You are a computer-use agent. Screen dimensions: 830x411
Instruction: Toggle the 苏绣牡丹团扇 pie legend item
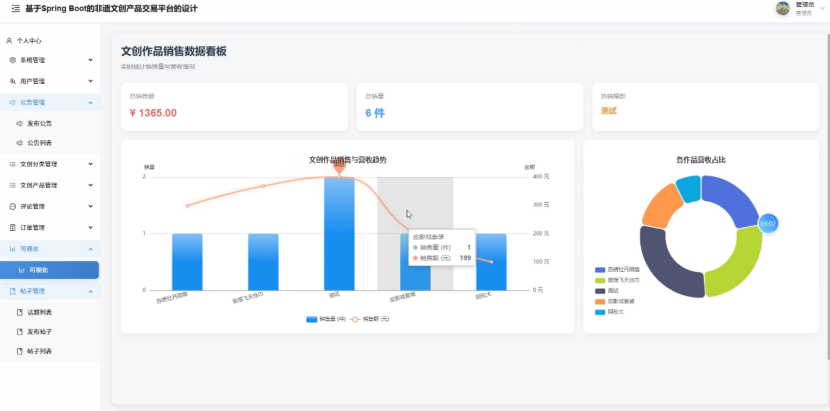coord(617,270)
